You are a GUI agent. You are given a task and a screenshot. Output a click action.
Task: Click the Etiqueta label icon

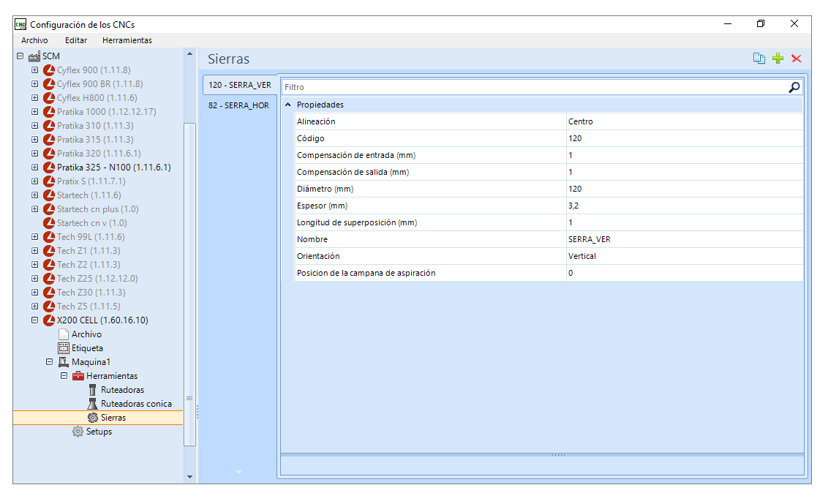pyautogui.click(x=64, y=348)
